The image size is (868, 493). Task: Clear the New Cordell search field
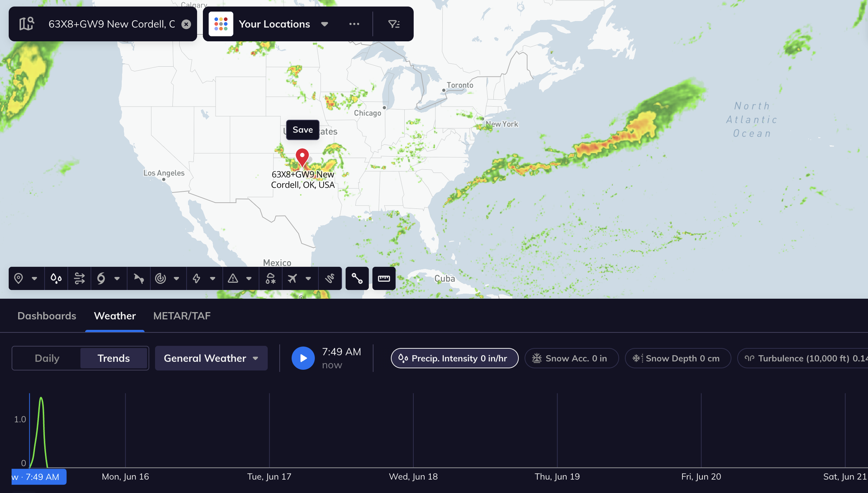(x=186, y=24)
